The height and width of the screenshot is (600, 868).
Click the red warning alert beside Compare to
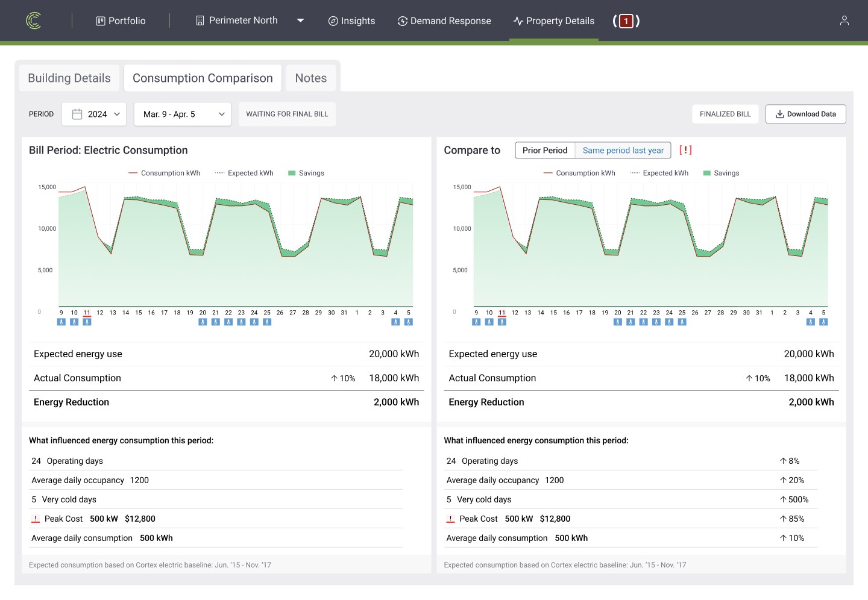(685, 150)
